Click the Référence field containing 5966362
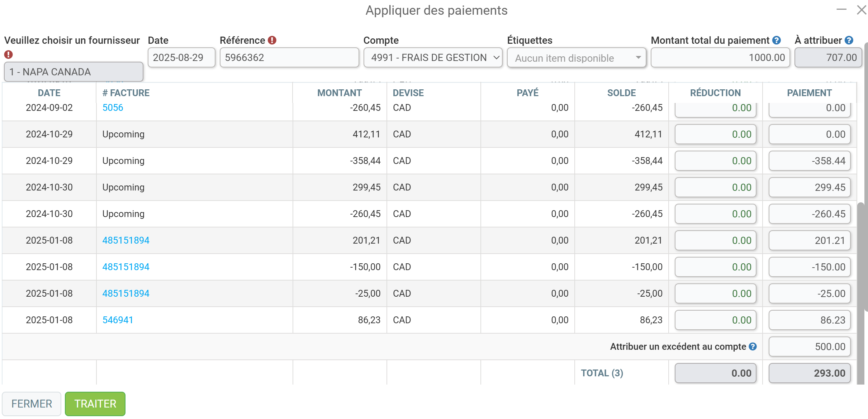The image size is (868, 419). coord(289,57)
